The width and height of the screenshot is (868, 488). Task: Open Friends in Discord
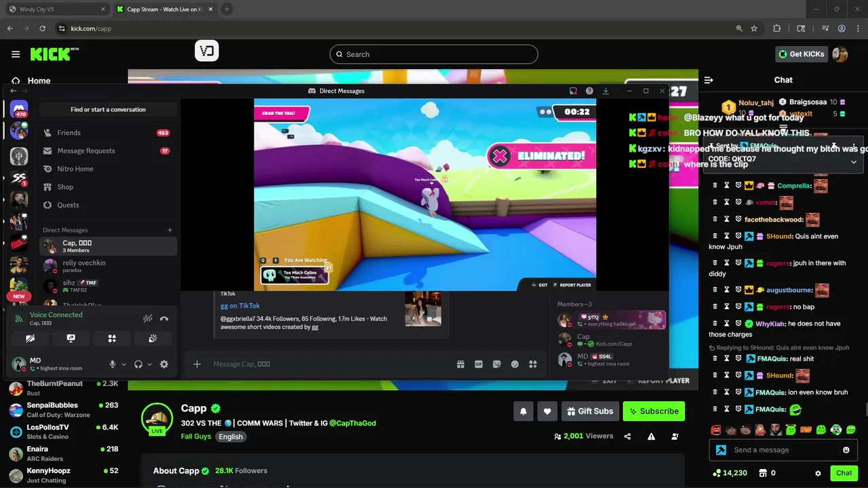108,133
